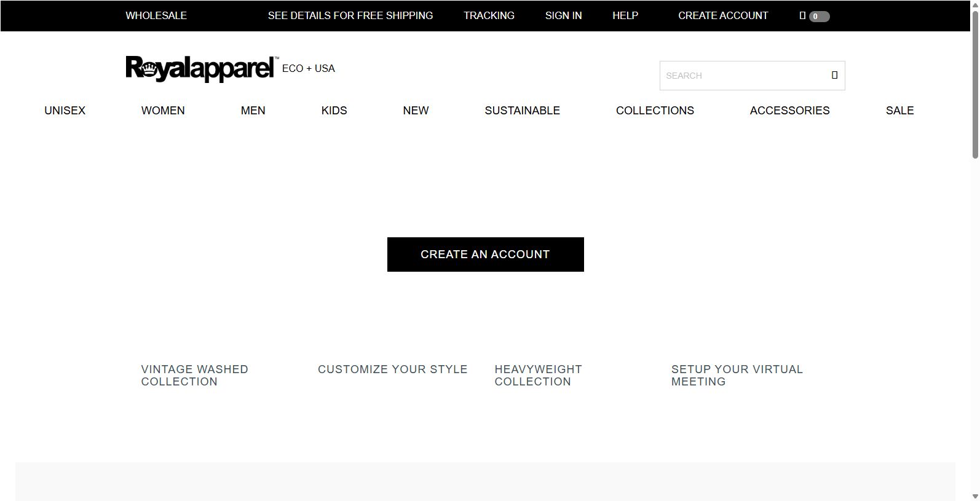Open the shopping cart icon

point(802,16)
